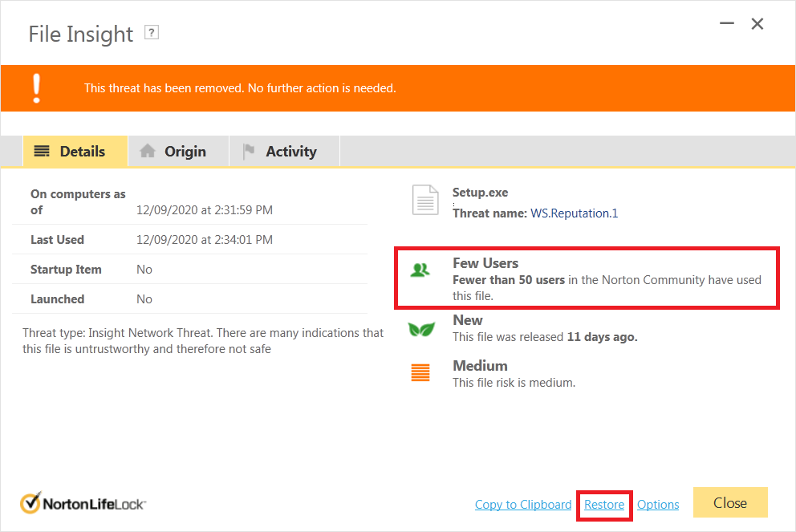Click the orange exclamation warning icon
Viewport: 796px width, 532px height.
click(37, 88)
